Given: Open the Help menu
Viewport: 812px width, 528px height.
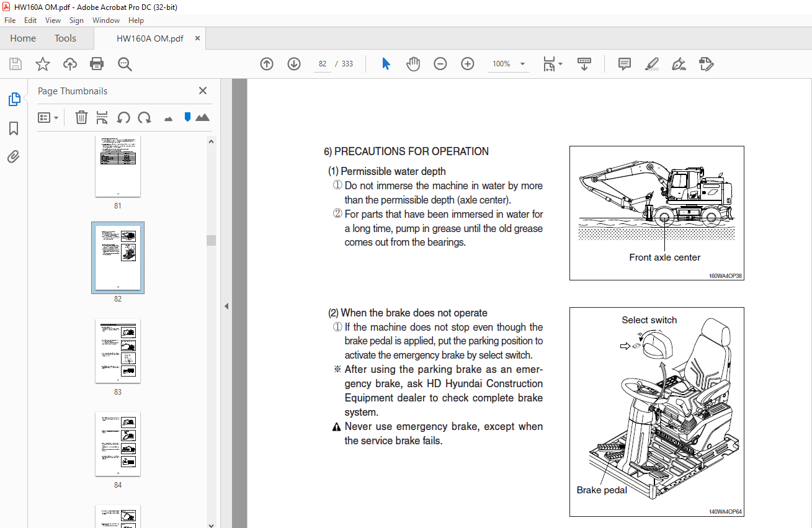Looking at the screenshot, I should [x=136, y=20].
